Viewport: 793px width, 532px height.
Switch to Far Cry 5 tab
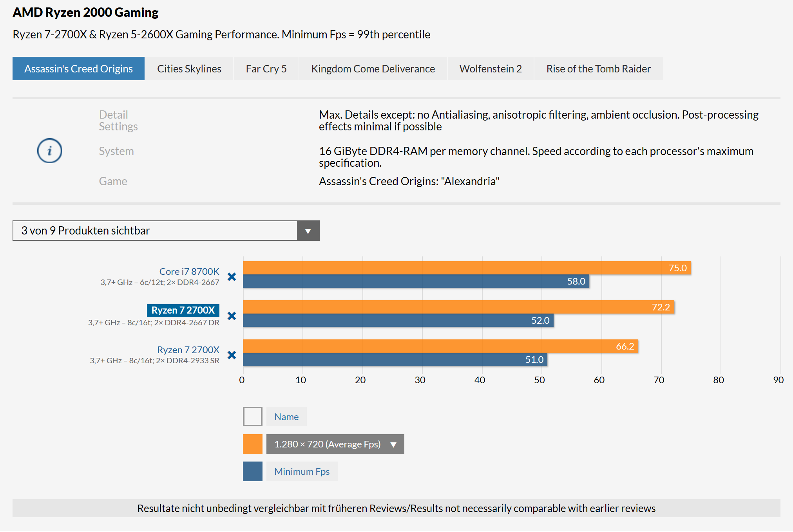pyautogui.click(x=266, y=69)
